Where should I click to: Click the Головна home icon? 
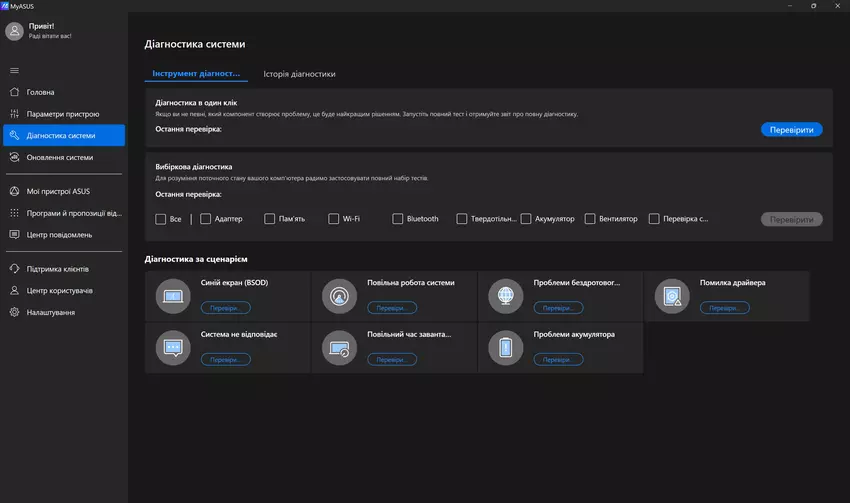point(14,92)
